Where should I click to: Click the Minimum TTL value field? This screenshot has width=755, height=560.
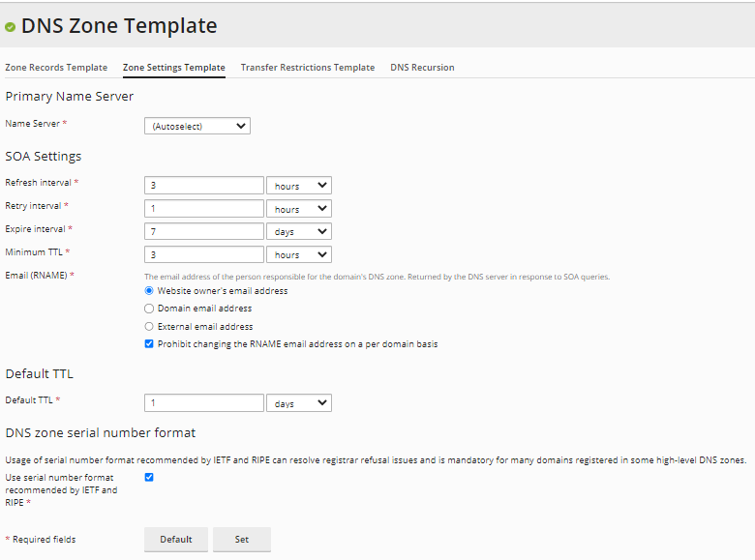204,254
